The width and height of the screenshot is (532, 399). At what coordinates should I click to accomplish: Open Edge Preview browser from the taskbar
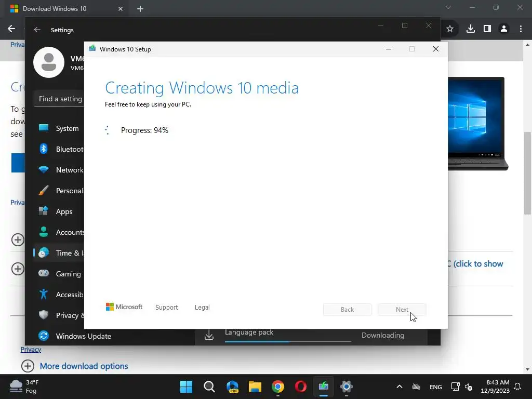[x=232, y=387]
